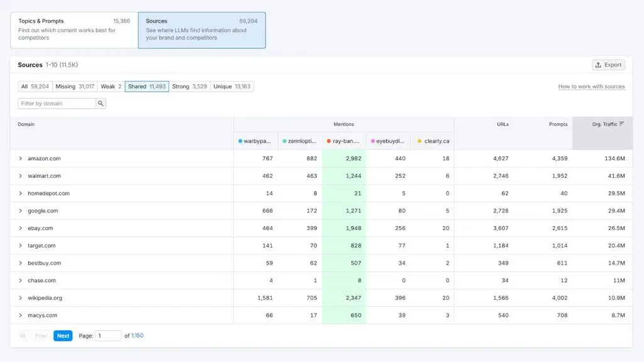
Task: Expand the google.com row
Action: click(x=20, y=211)
